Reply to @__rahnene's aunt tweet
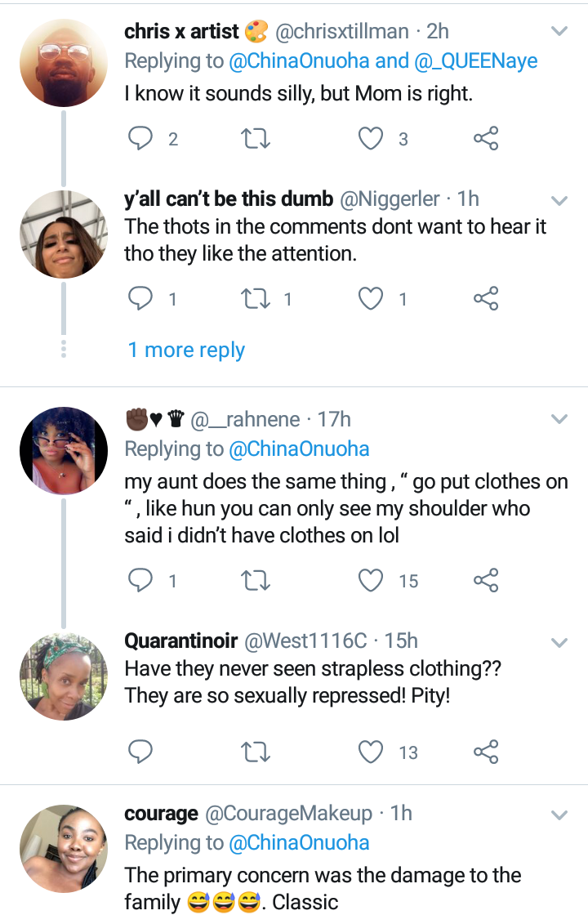Viewport: 588px width, 924px height. (x=141, y=581)
